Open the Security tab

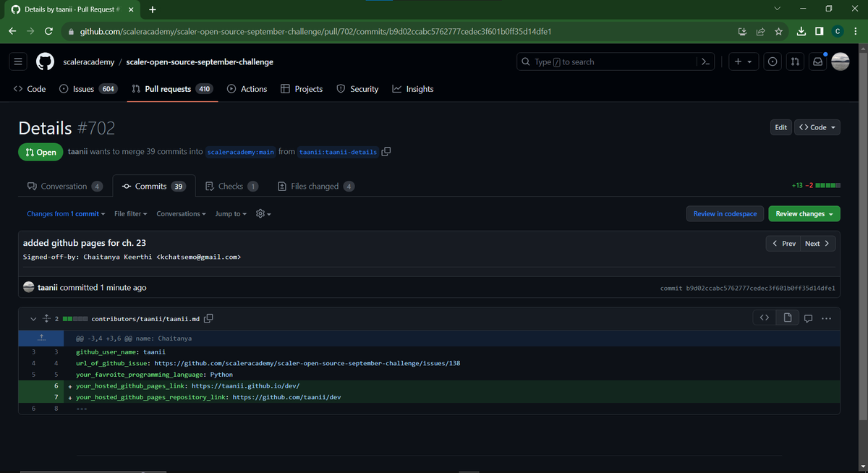[357, 89]
